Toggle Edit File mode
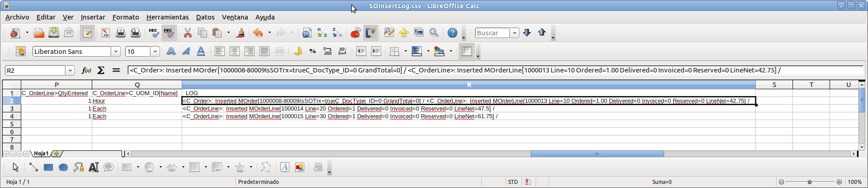Screen dimensions: 868x188 pos(87,33)
